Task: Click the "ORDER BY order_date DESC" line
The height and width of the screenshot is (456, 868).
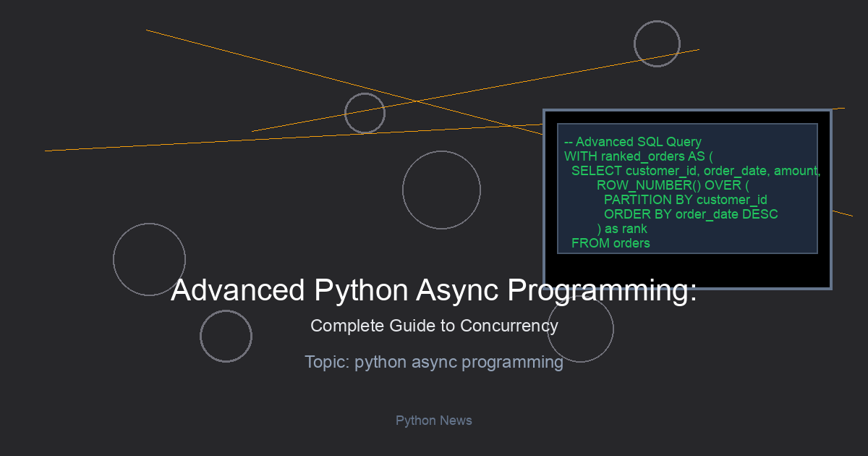Action: [691, 214]
